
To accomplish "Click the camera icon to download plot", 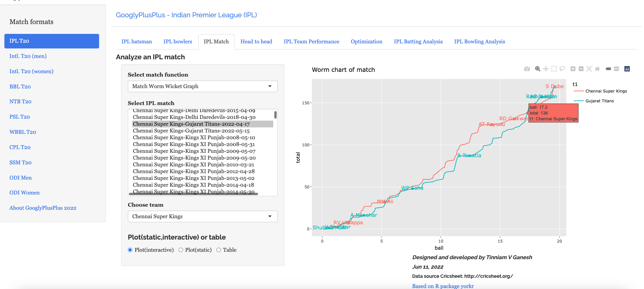I will tap(527, 69).
